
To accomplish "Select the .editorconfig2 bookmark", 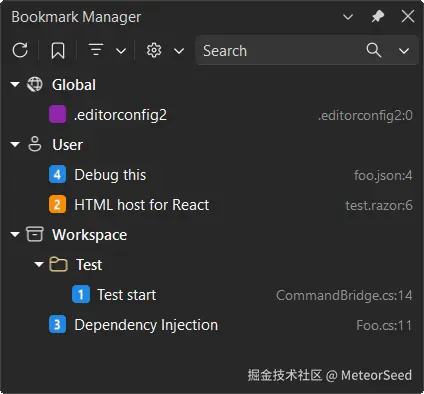I will tap(120, 115).
